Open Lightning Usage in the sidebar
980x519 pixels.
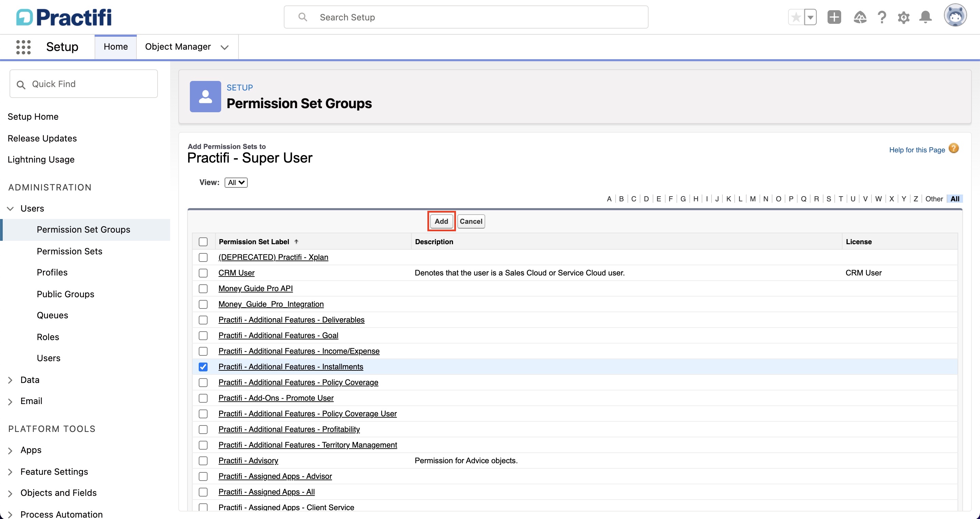41,160
